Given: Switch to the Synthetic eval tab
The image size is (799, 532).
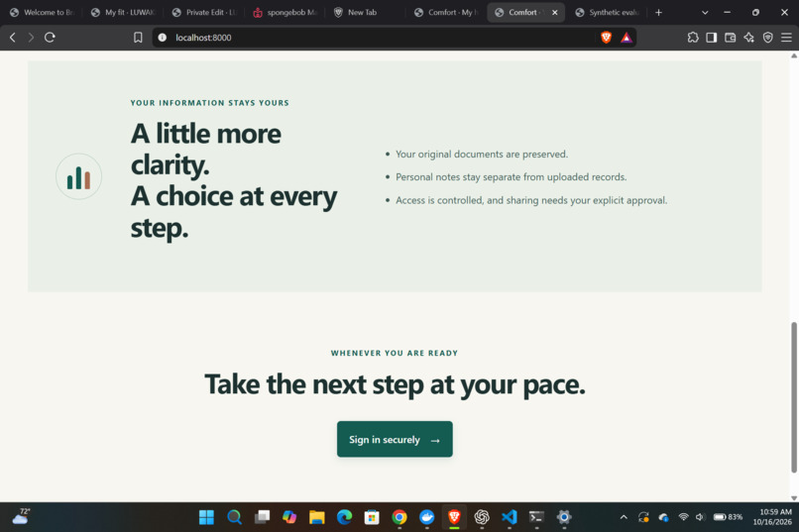Looking at the screenshot, I should pos(608,12).
